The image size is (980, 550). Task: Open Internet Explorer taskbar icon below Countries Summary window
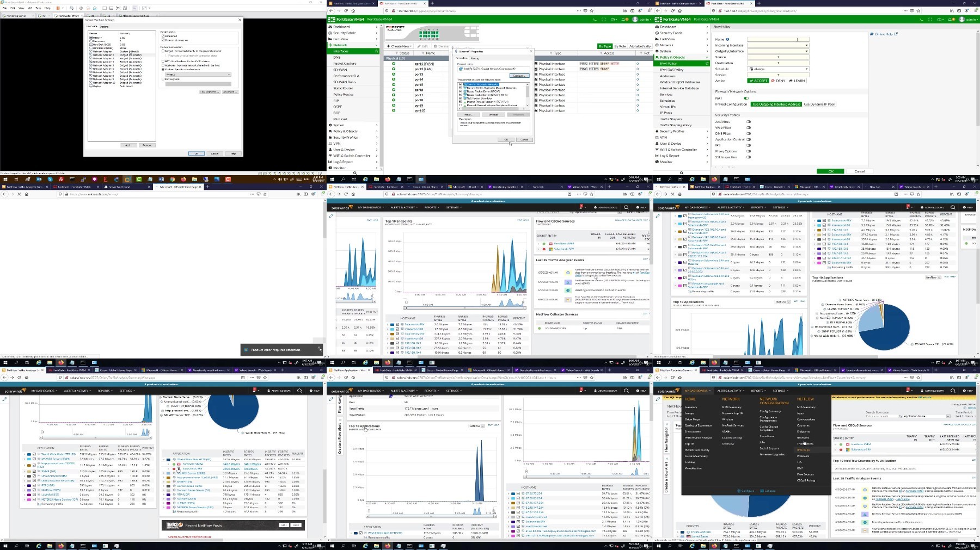pos(692,546)
